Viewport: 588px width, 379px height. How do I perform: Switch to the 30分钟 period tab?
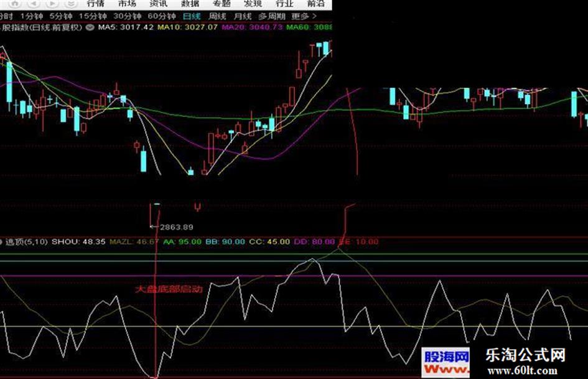coord(127,16)
